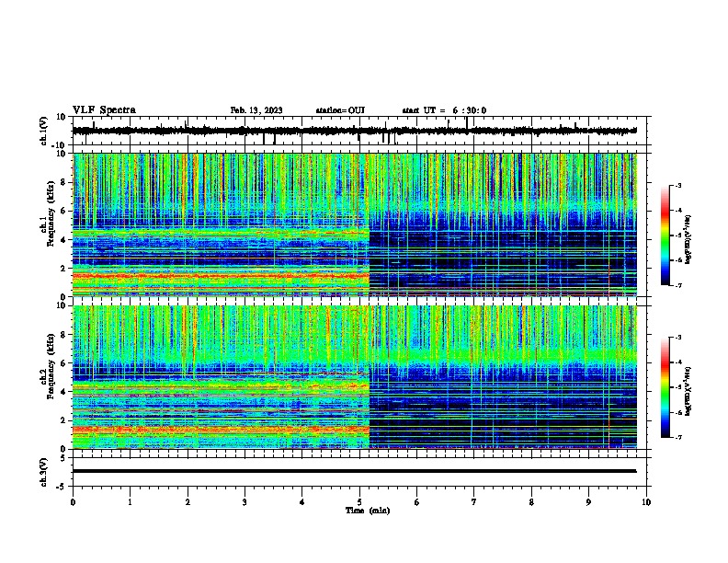Click the 'station=OUJ' label
This screenshot has height=563, width=728.
(340, 110)
